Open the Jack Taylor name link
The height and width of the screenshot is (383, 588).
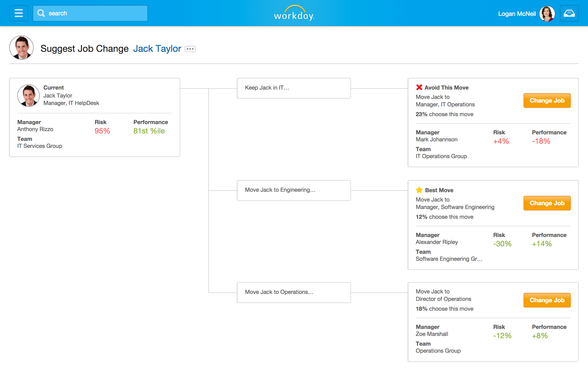pyautogui.click(x=157, y=49)
